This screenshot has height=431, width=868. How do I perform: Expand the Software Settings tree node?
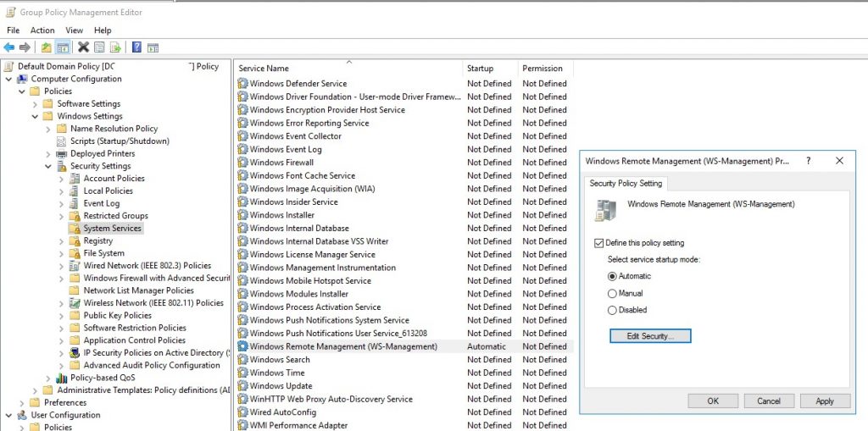[35, 104]
